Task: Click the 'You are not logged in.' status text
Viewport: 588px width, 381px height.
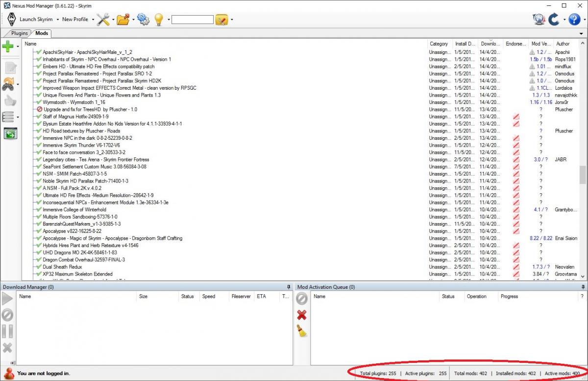Action: (44, 373)
